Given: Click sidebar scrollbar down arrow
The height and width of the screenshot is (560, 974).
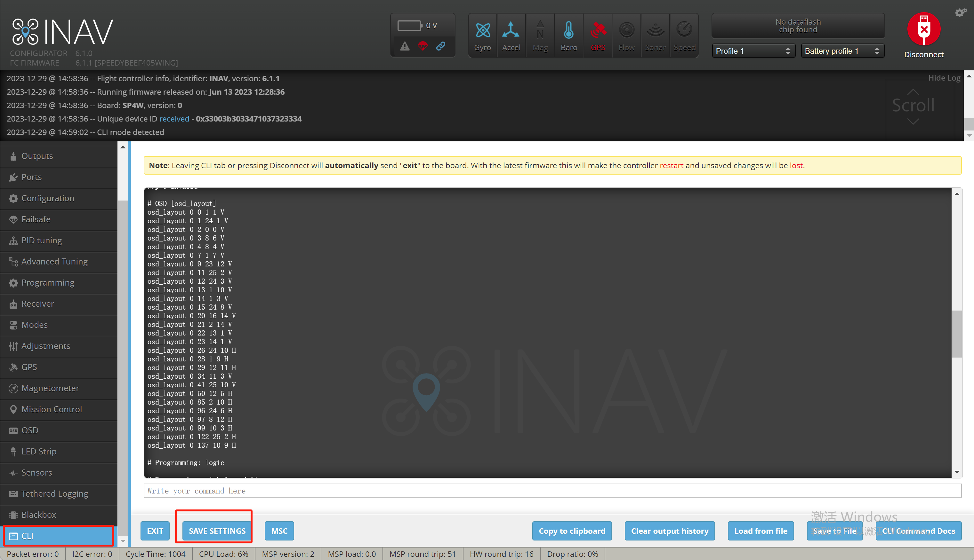Looking at the screenshot, I should [123, 541].
